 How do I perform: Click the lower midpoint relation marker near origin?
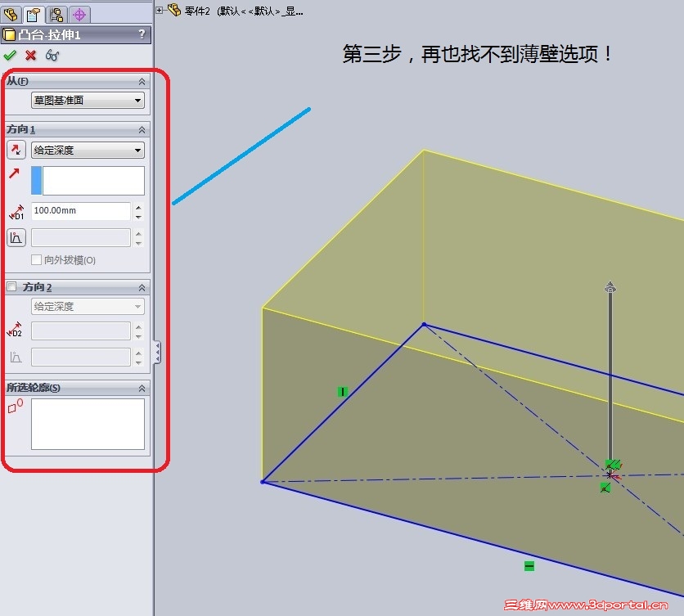tap(605, 488)
